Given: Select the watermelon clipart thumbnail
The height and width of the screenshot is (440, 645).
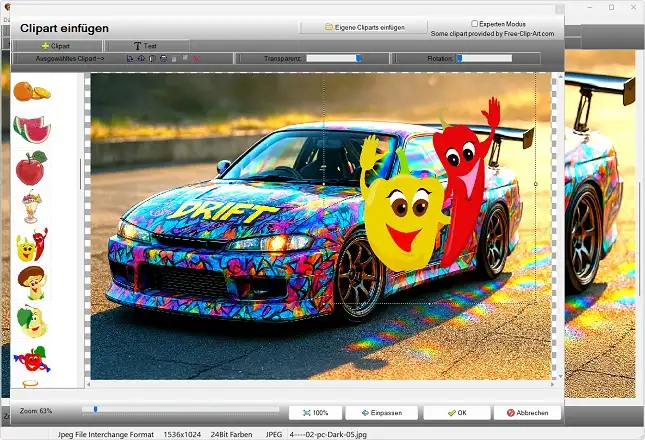Looking at the screenshot, I should coord(32,128).
